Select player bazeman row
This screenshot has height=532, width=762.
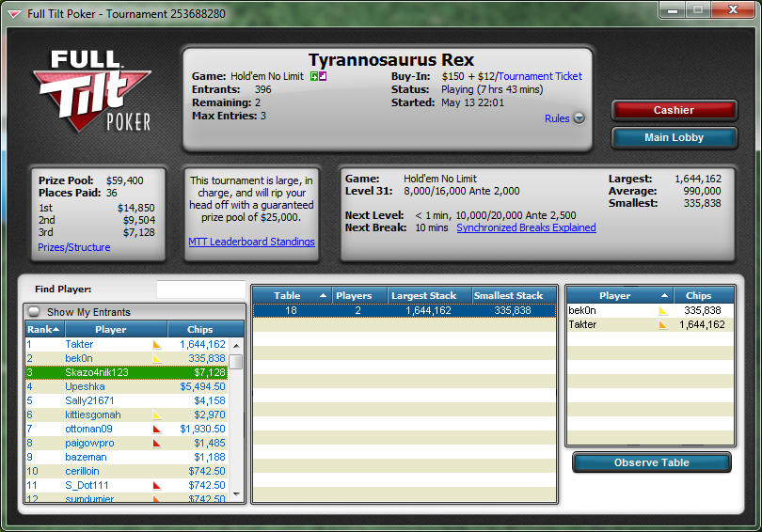coord(126,457)
